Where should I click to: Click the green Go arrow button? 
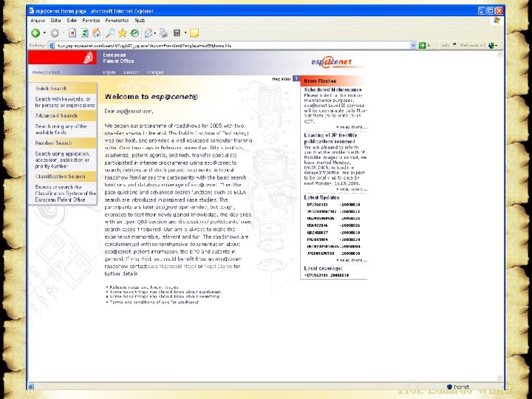click(x=422, y=46)
